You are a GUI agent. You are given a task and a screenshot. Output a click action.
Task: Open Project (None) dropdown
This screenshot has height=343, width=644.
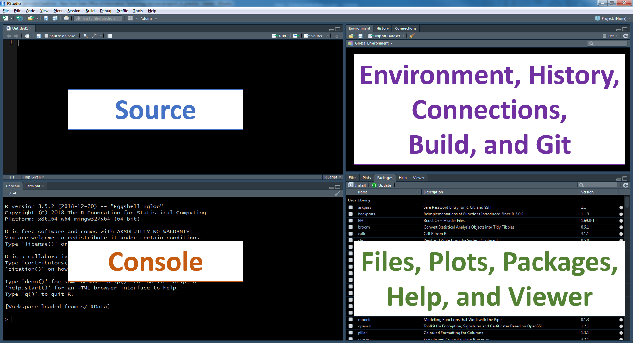coord(613,19)
